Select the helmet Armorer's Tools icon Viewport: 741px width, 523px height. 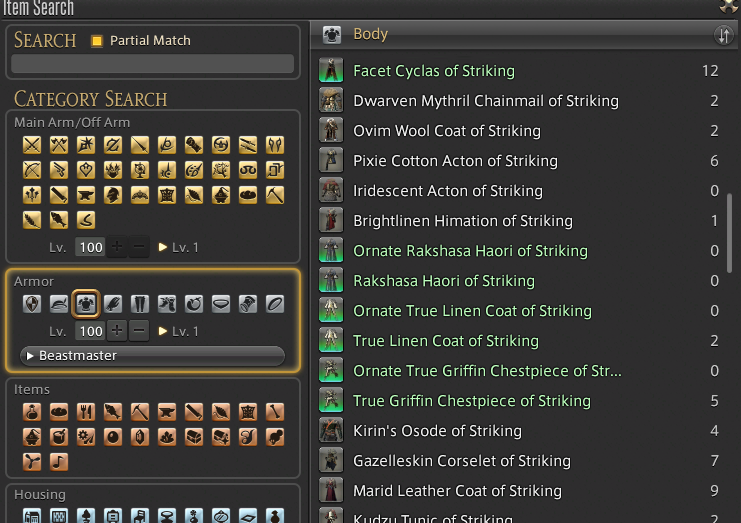point(113,195)
